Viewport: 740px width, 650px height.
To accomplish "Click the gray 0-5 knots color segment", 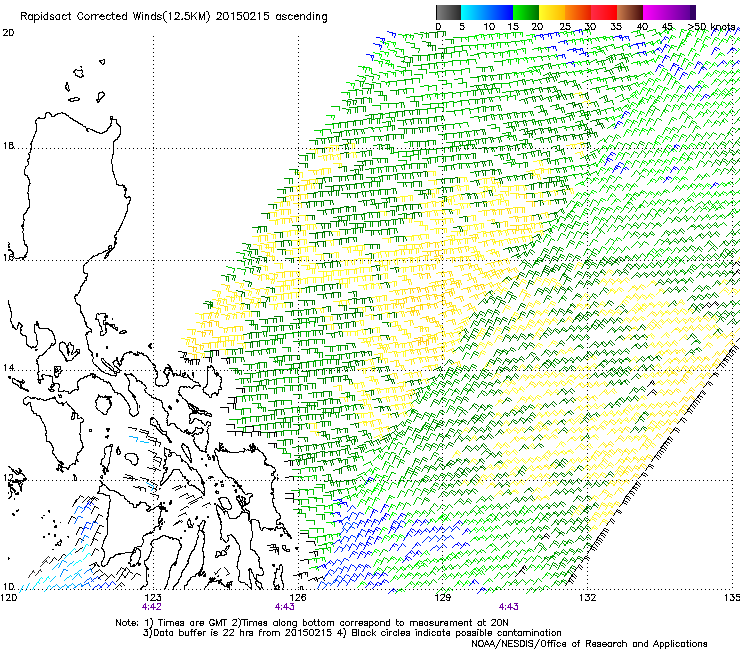I will [x=448, y=12].
